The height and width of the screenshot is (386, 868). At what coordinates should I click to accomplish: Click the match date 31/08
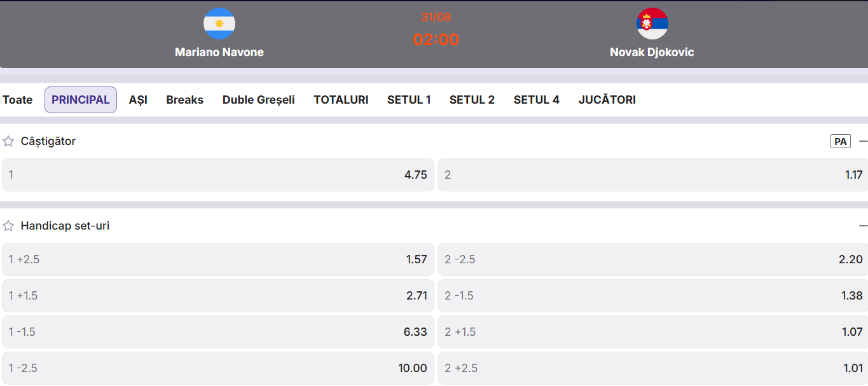pyautogui.click(x=436, y=18)
